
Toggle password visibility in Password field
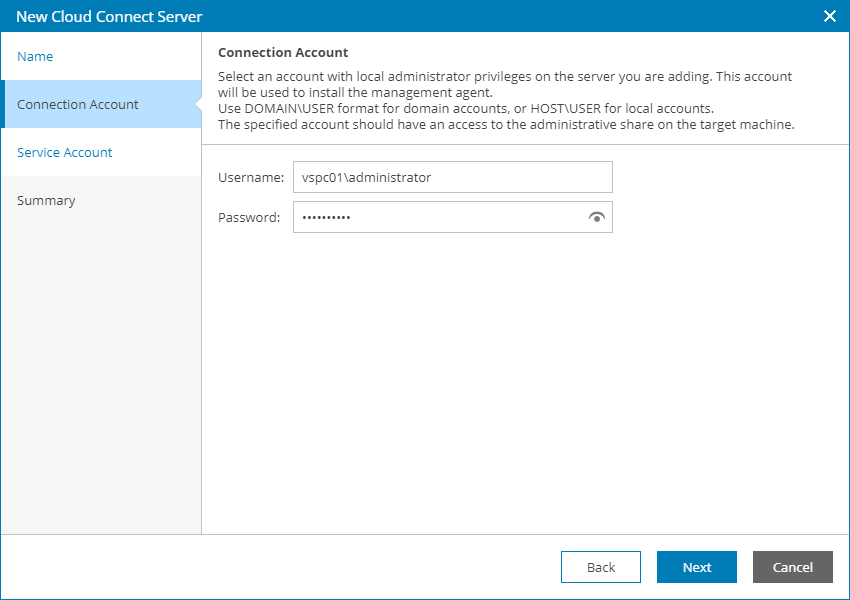point(597,217)
